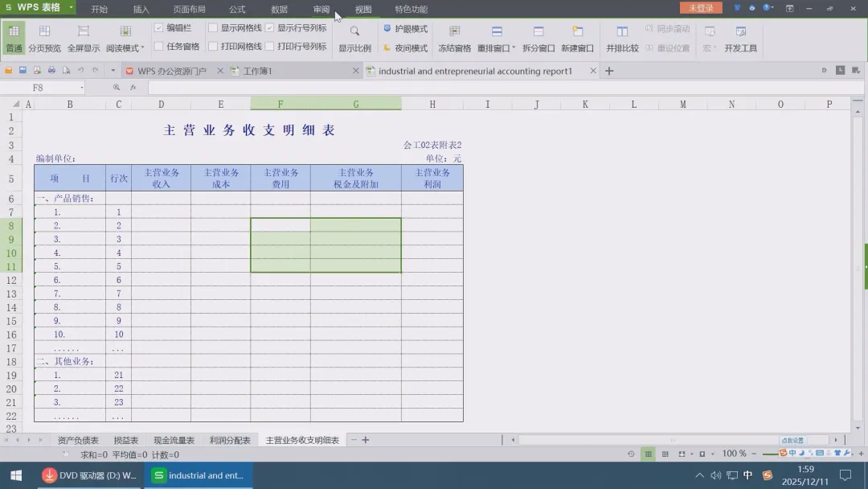Click the help question mark icon
868x489 pixels.
[766, 8]
